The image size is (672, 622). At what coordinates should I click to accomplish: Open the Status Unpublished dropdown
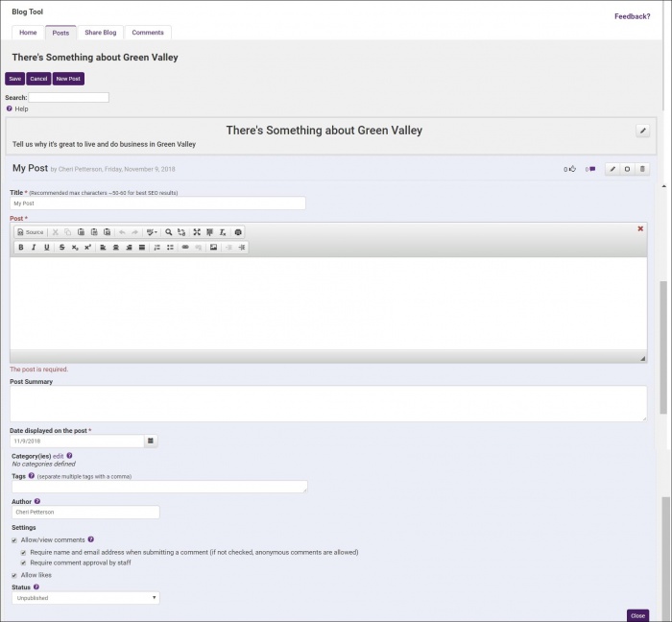tap(85, 598)
